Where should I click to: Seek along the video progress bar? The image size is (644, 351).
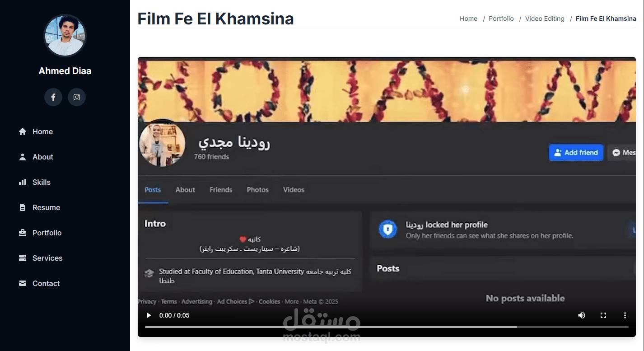pyautogui.click(x=387, y=327)
